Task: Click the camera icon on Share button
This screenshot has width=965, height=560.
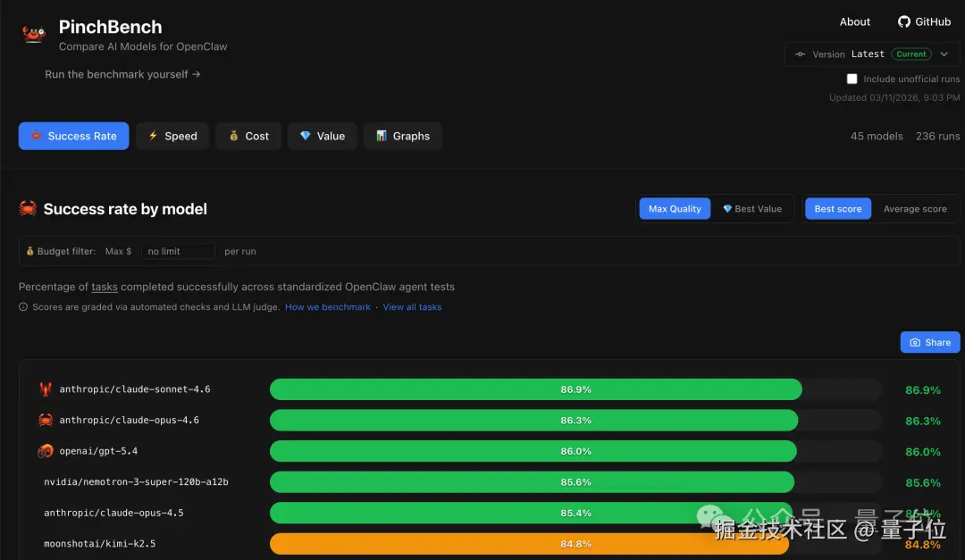Action: click(x=915, y=342)
